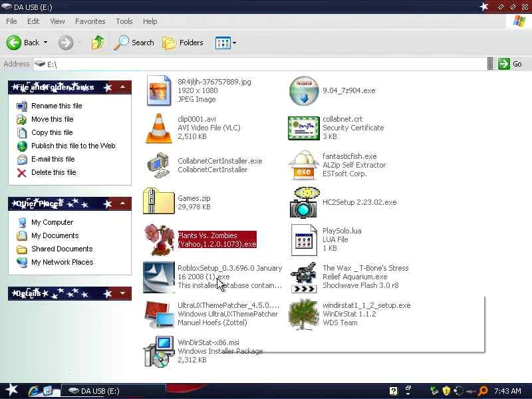This screenshot has height=399, width=532.
Task: Open the Help menu
Action: [x=150, y=21]
